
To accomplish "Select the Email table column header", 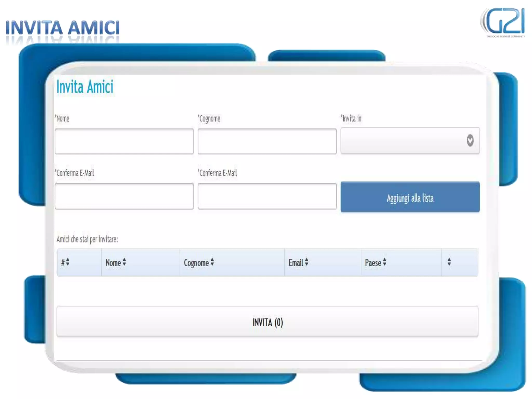I will 296,263.
